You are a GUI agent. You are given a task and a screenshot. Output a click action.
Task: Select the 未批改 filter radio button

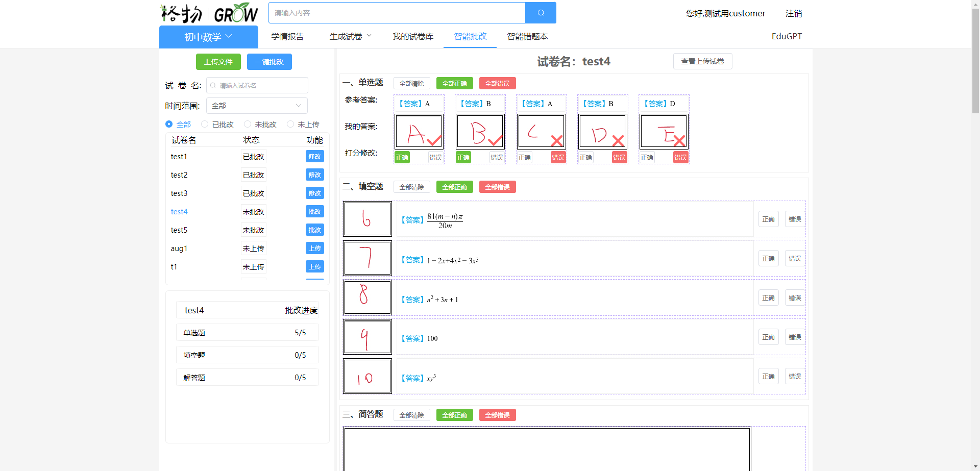coord(248,124)
